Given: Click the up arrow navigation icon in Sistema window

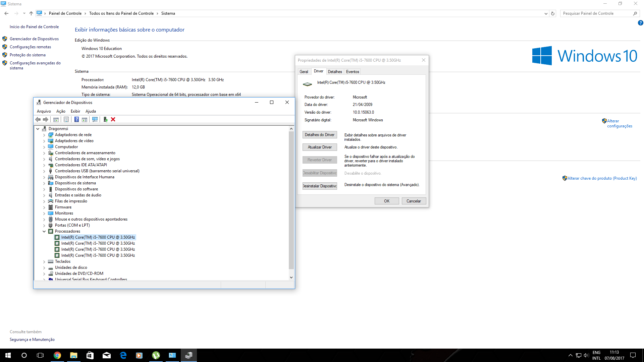Looking at the screenshot, I should coord(31,13).
